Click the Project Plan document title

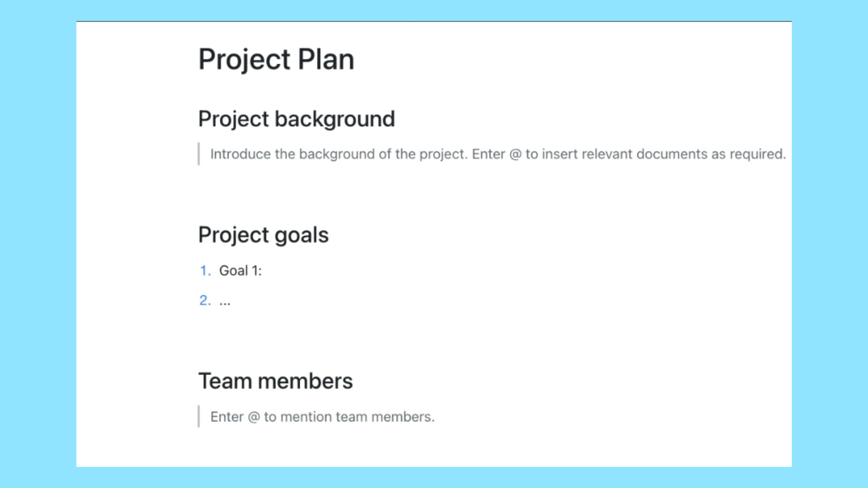pos(276,60)
